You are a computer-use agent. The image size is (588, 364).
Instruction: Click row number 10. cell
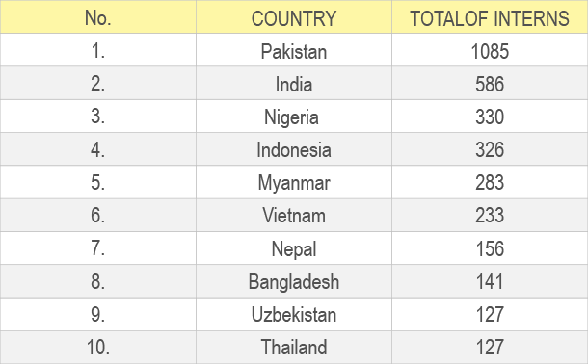[x=98, y=347]
